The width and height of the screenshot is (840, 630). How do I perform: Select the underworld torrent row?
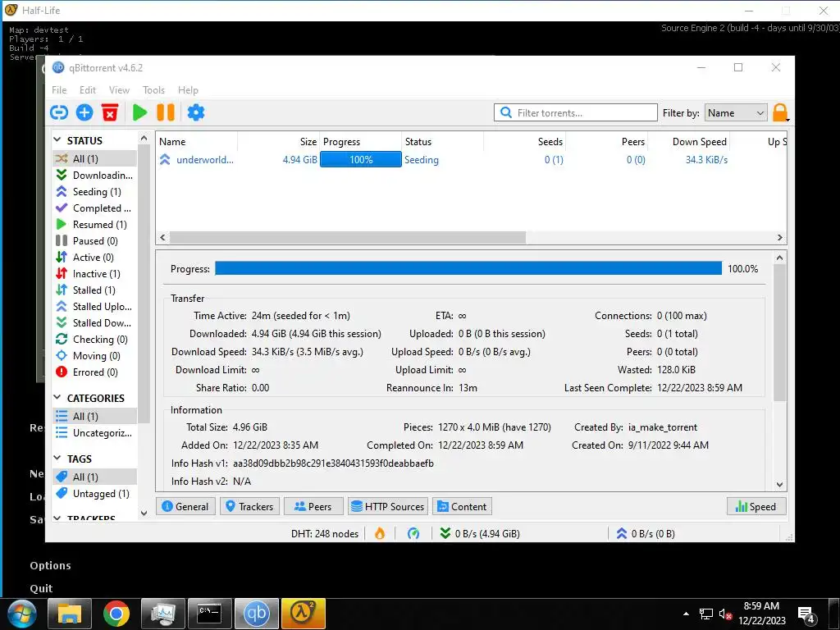tap(472, 160)
